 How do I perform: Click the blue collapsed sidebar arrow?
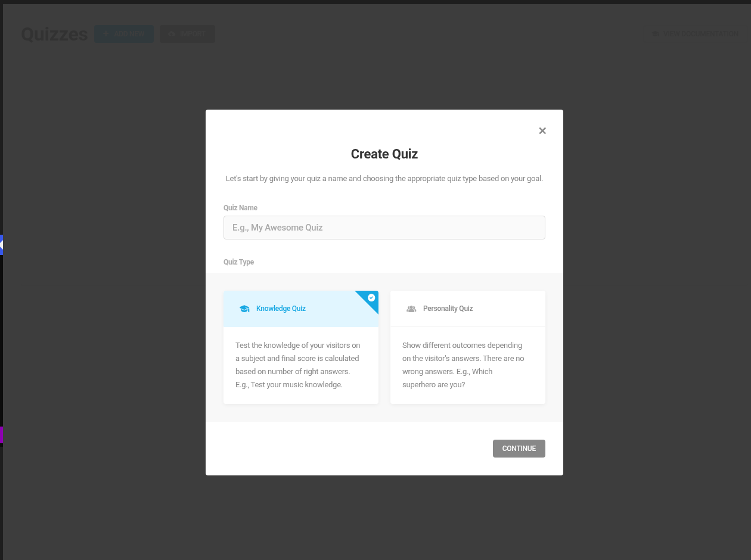coord(1,245)
